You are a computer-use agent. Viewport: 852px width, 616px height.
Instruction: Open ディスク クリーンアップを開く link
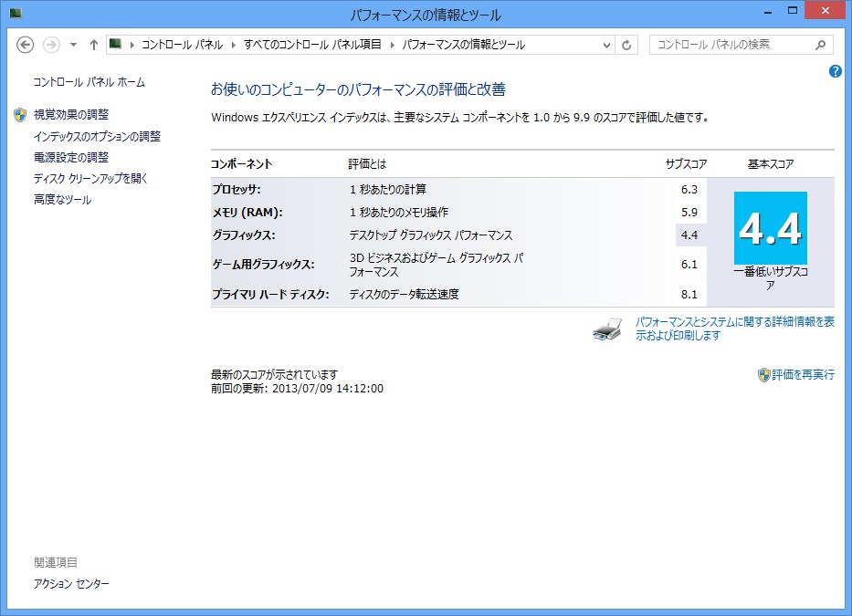(90, 179)
